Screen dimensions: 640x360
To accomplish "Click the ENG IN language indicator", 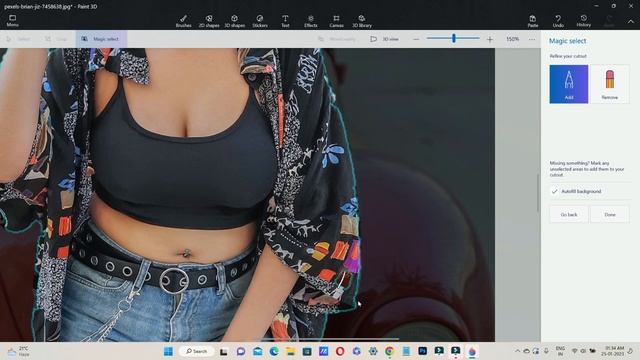I will (x=560, y=351).
